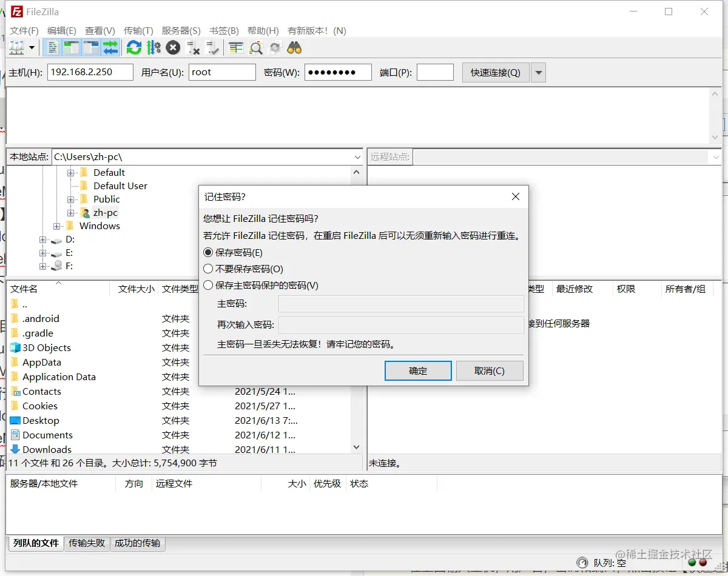Toggle remote directory tree icon

tap(91, 47)
